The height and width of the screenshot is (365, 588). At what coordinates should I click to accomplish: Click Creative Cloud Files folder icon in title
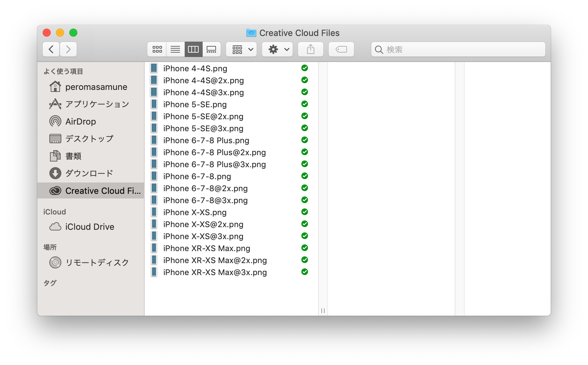click(251, 33)
